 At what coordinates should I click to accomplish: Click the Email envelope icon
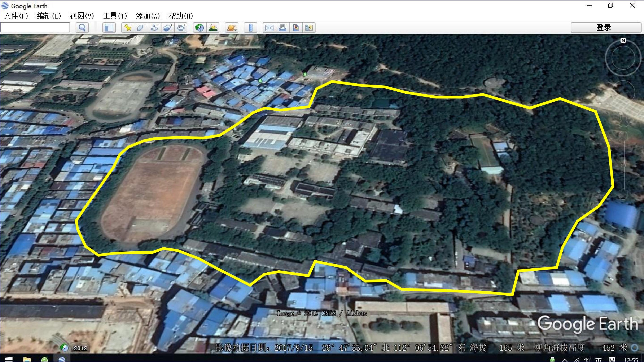(269, 27)
